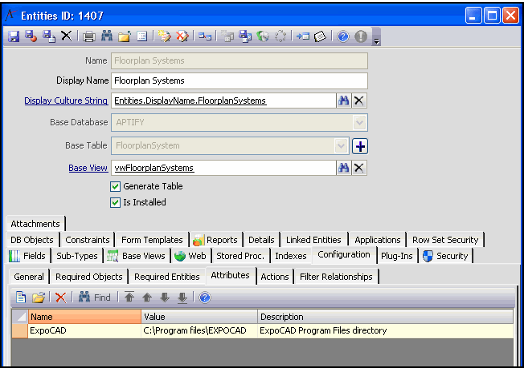Image resolution: width=528 pixels, height=376 pixels.
Task: Open the Base Database dropdown
Action: 359,122
